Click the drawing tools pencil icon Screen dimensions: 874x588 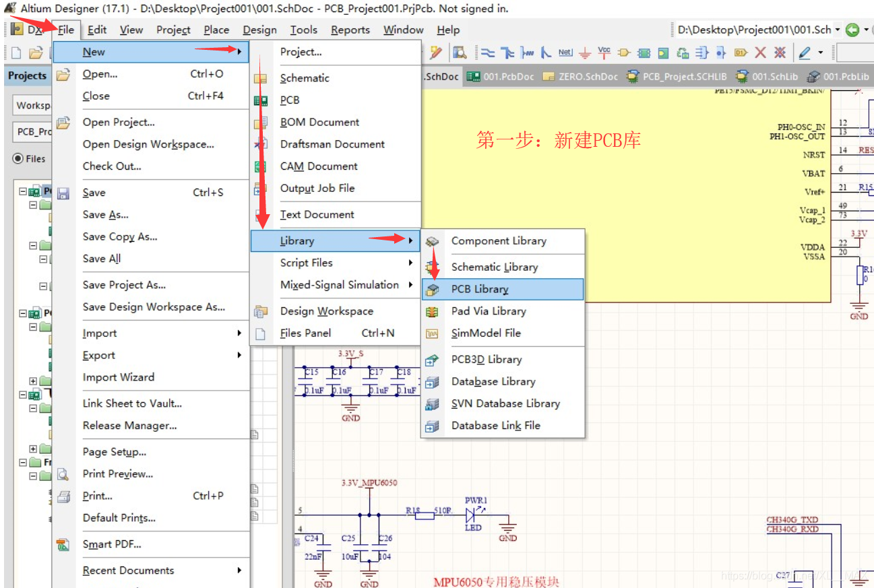coord(804,53)
